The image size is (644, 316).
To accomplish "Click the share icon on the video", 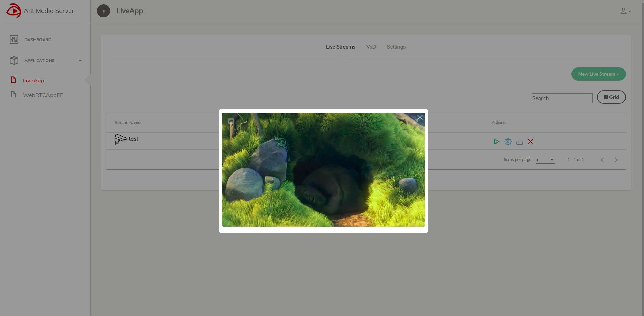I will (x=231, y=121).
